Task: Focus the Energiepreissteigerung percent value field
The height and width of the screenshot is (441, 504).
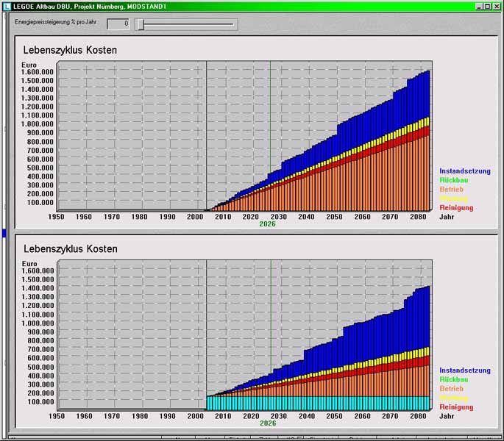Action: click(x=118, y=24)
